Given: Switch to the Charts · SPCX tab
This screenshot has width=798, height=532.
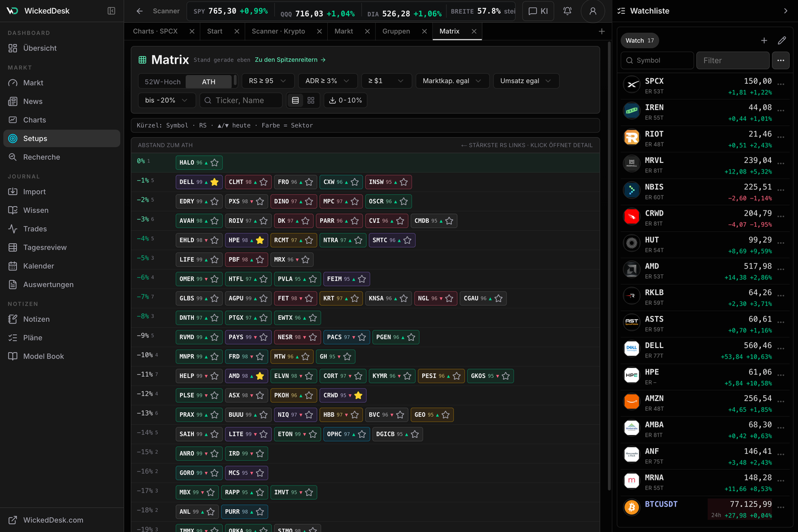Looking at the screenshot, I should pos(155,32).
